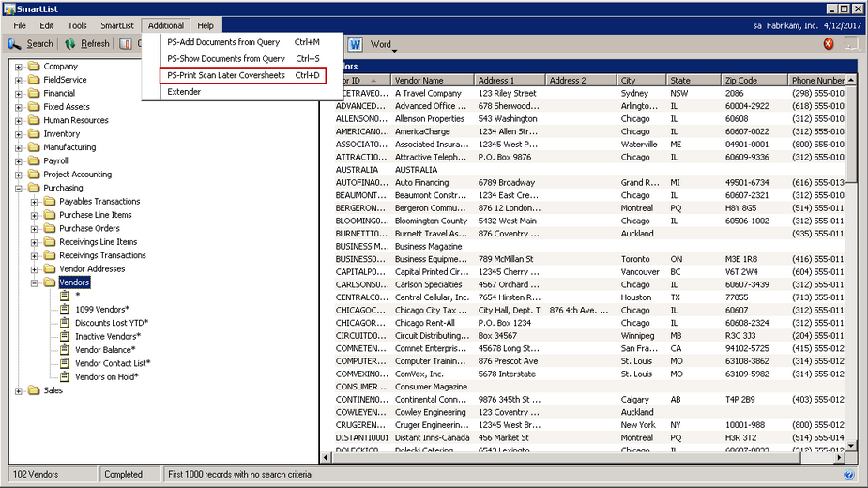Open the Tools menu
Screen dimensions: 868x488
tap(77, 25)
